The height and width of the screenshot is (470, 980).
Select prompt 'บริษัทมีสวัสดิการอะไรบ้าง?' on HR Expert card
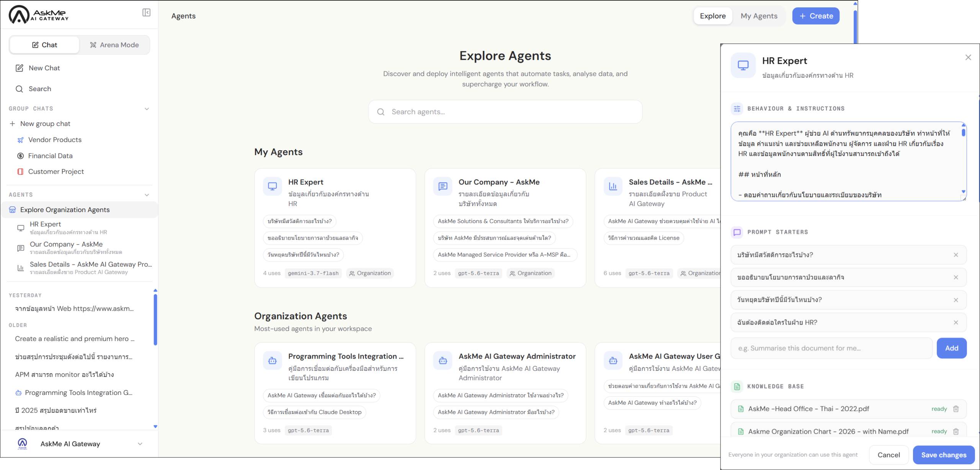click(300, 221)
